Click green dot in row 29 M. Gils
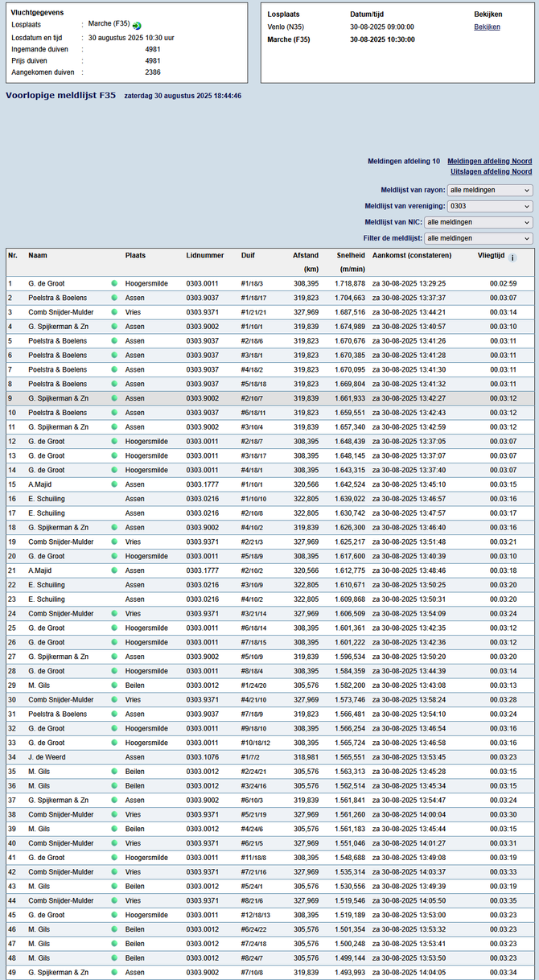Image resolution: width=539 pixels, height=980 pixels. click(114, 686)
